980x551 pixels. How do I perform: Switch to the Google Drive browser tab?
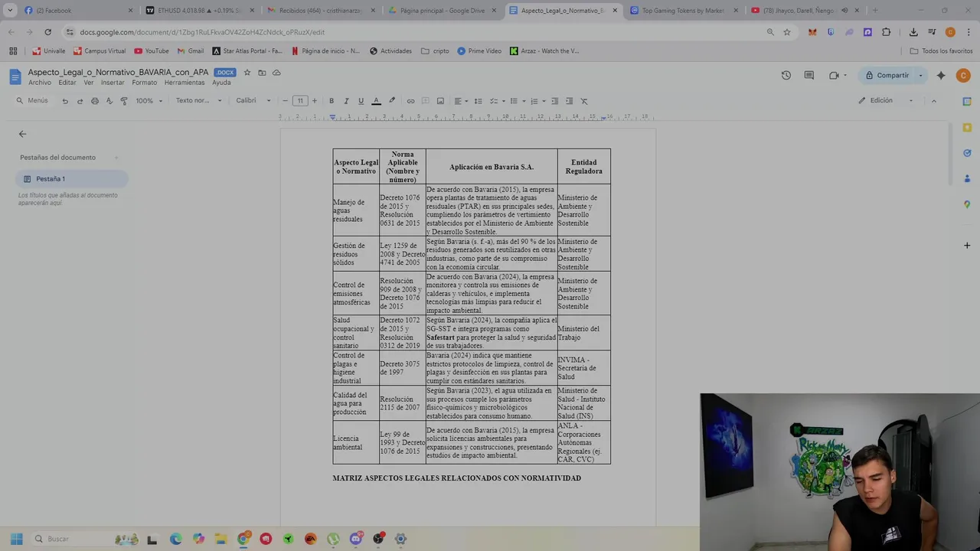442,11
